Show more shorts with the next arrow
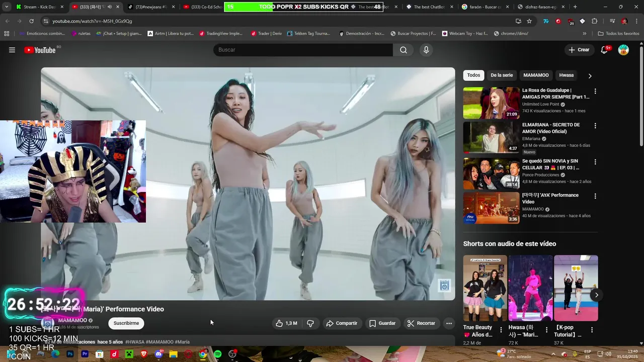Screen dimensions: 644x362 click(596, 295)
